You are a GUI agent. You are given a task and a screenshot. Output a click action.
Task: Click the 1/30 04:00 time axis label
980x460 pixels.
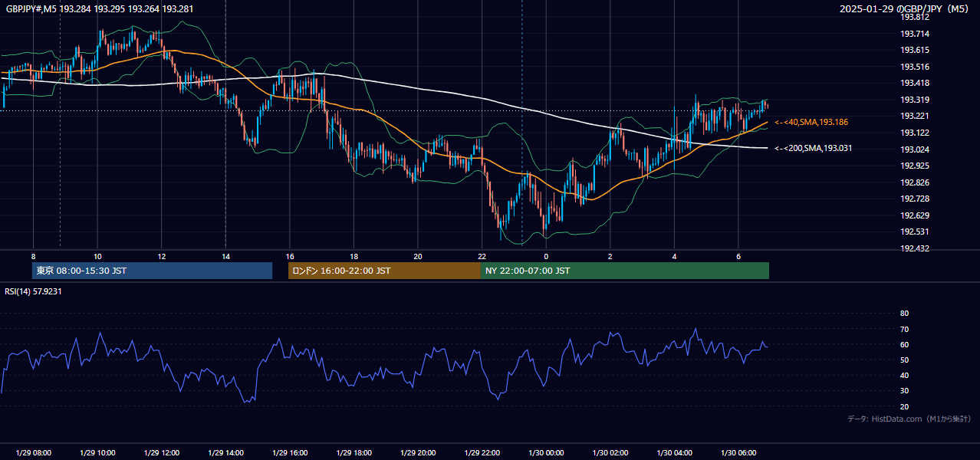coord(675,453)
